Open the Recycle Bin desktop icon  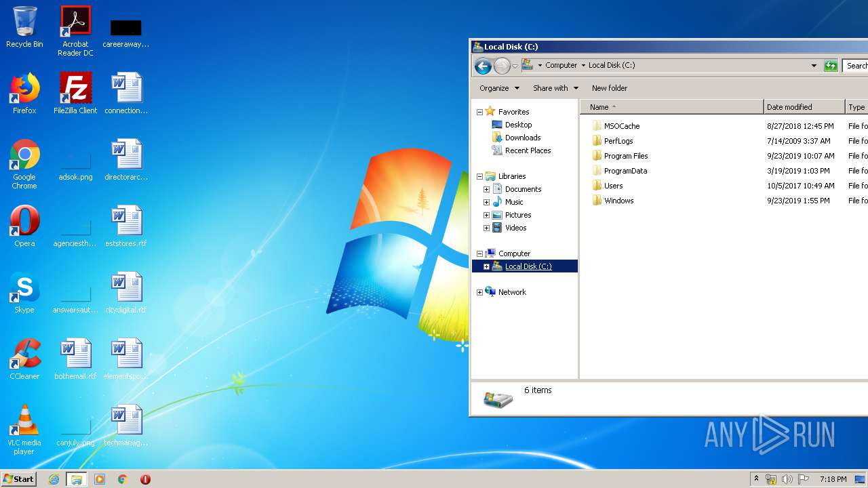(x=24, y=27)
